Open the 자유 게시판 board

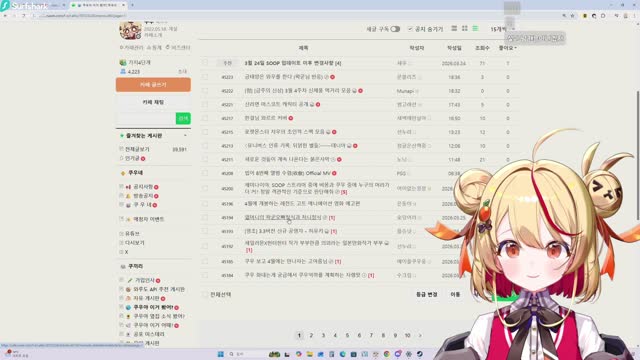coord(147,298)
